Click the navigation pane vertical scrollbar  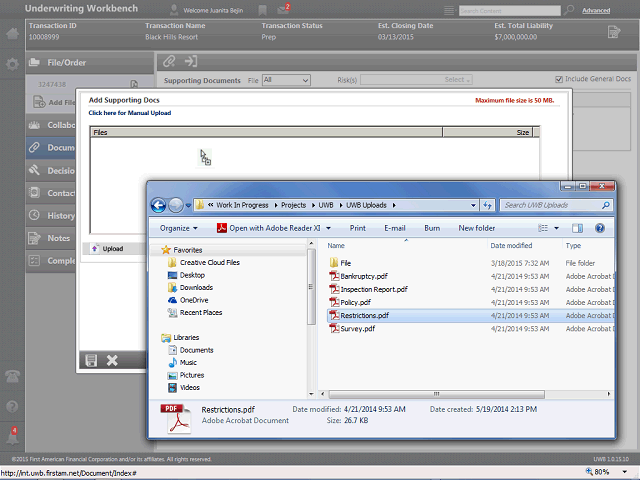(x=311, y=287)
